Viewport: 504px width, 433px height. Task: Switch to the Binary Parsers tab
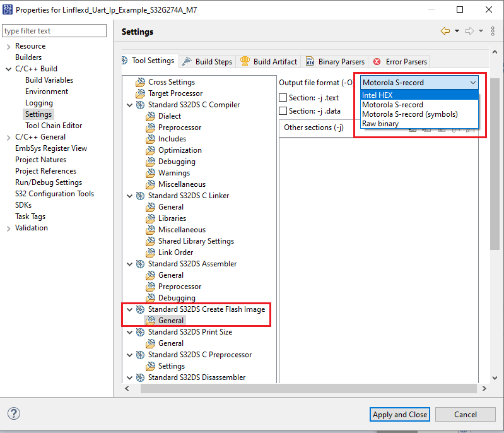pos(335,61)
